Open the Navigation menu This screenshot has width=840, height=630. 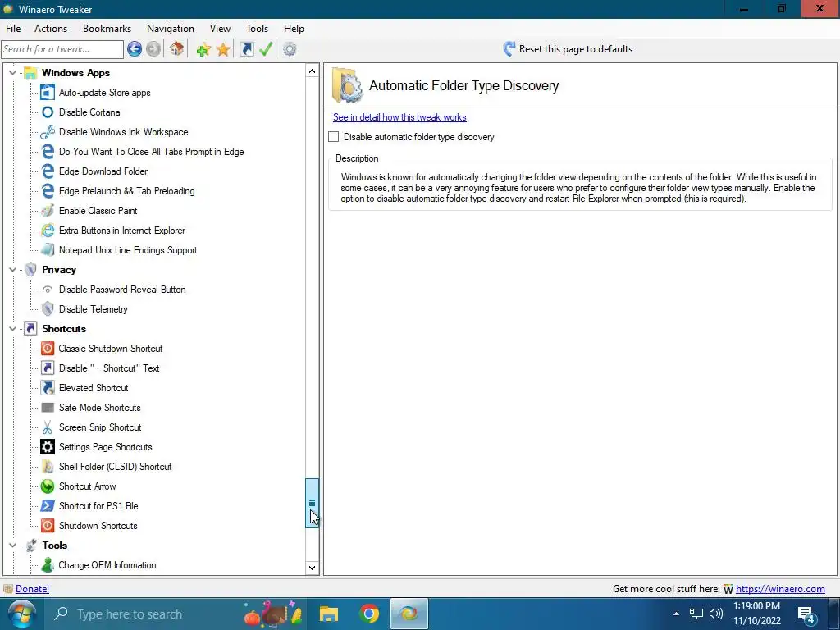click(x=171, y=29)
